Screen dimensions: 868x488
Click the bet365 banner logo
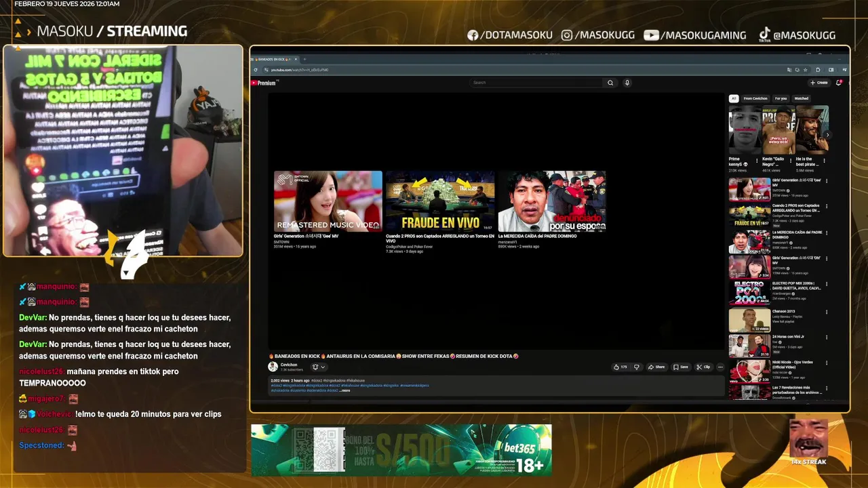click(519, 447)
